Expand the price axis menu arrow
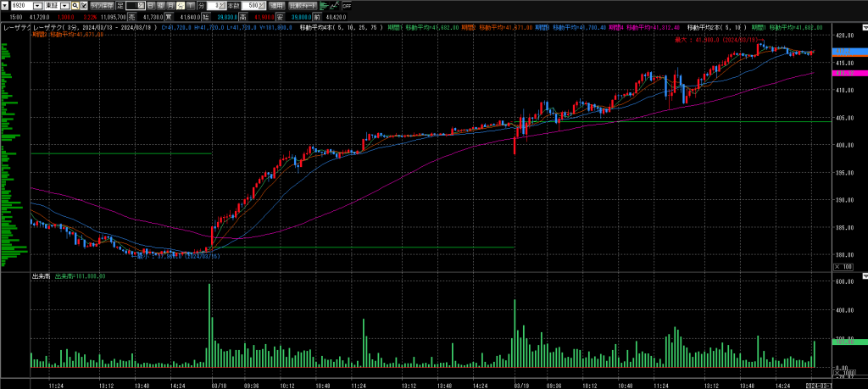868x389 pixels. tap(863, 28)
